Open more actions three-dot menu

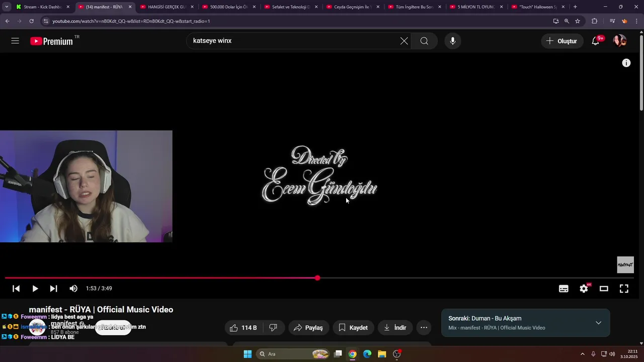(424, 328)
